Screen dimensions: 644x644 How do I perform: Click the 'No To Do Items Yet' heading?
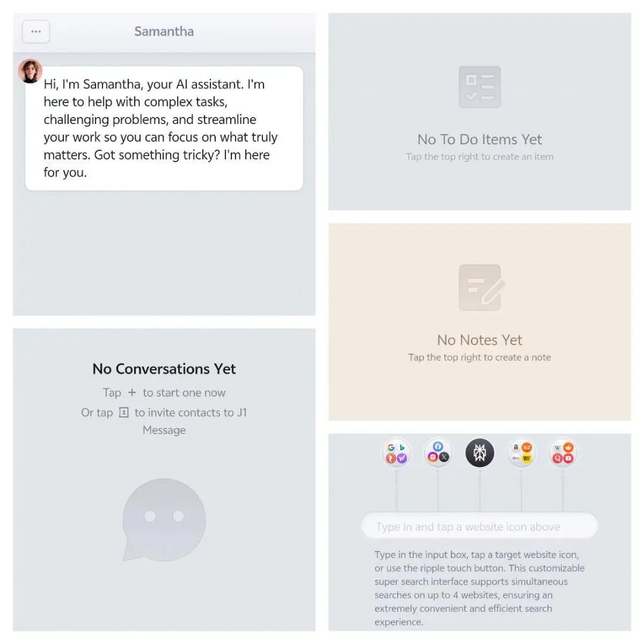click(479, 139)
